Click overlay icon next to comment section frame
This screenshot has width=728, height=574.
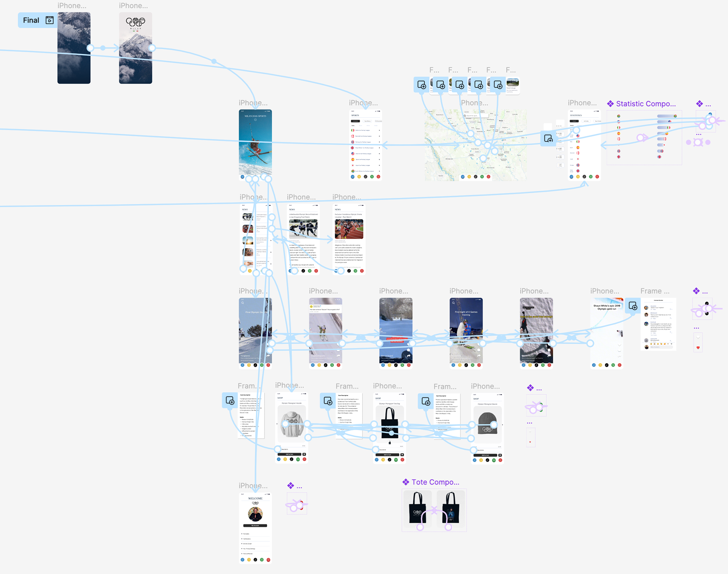pyautogui.click(x=633, y=306)
